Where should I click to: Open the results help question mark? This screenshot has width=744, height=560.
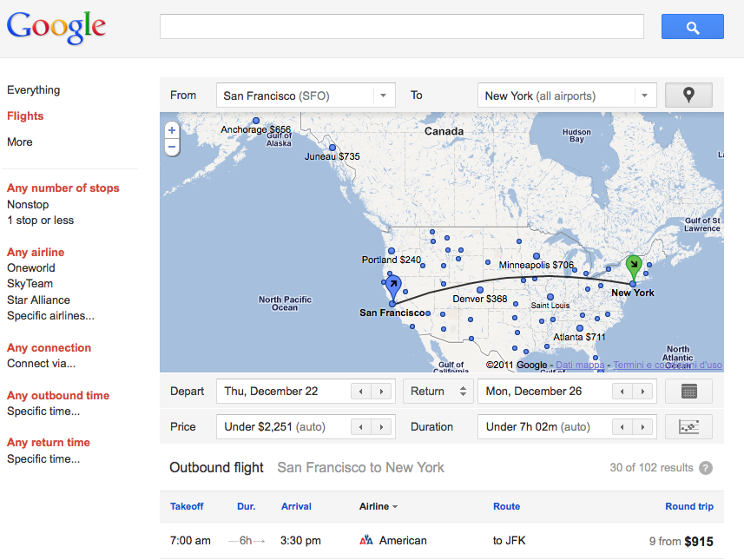point(706,468)
